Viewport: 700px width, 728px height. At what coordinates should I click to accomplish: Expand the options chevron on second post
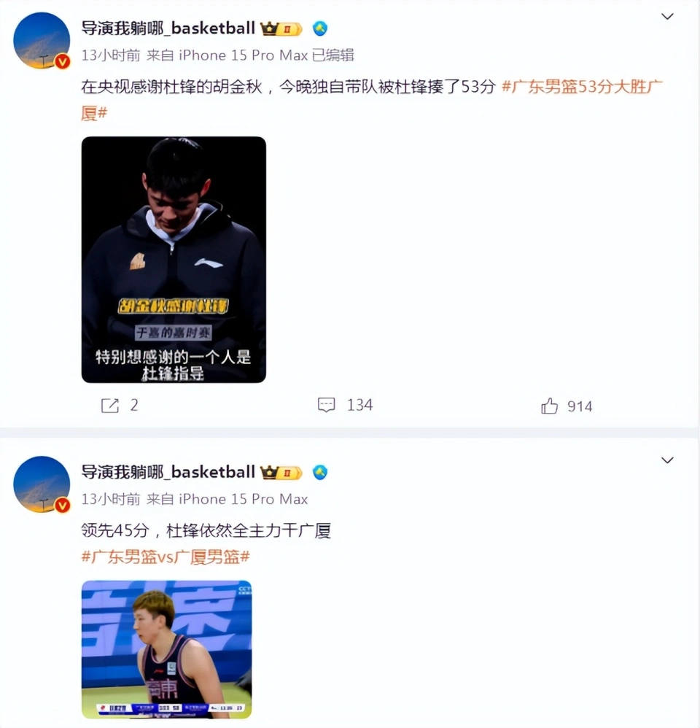coord(667,460)
